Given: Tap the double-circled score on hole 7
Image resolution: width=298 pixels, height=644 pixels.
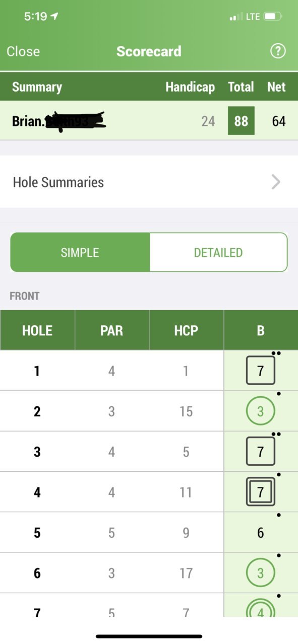Looking at the screenshot, I should (260, 608).
